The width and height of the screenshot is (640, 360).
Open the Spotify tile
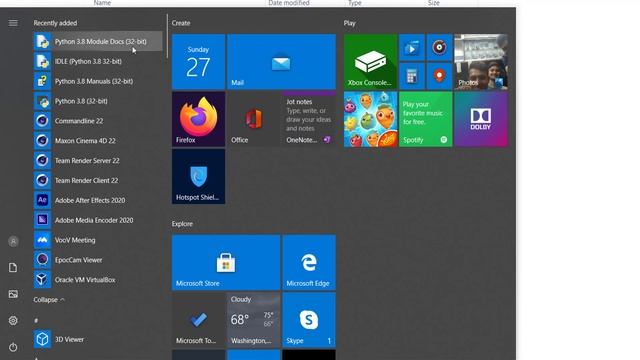click(x=425, y=119)
